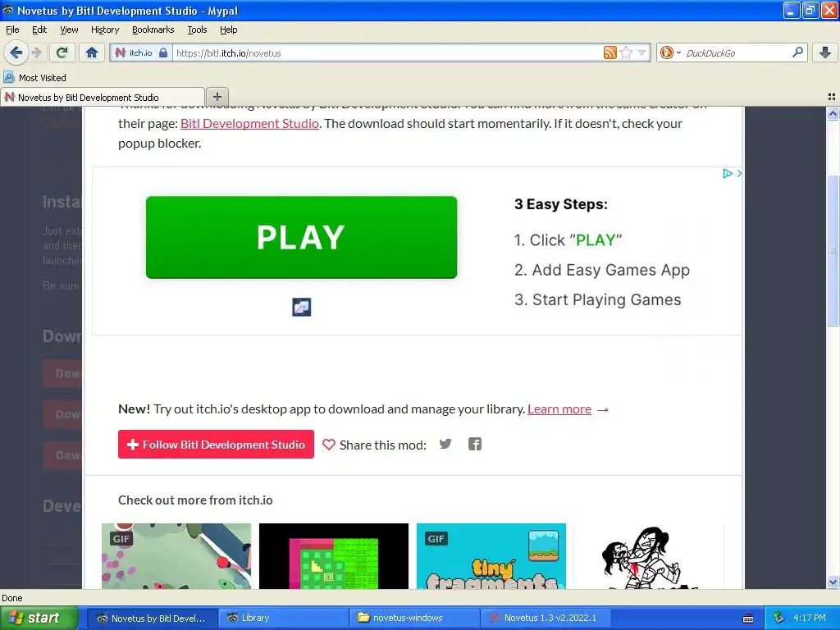This screenshot has height=630, width=840.
Task: Click the itch.io site identity lock icon
Action: coord(163,52)
